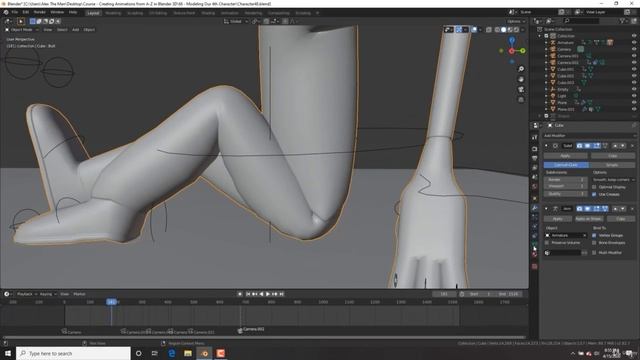640x360 pixels.
Task: Select the Light item in outliner
Action: [562, 96]
